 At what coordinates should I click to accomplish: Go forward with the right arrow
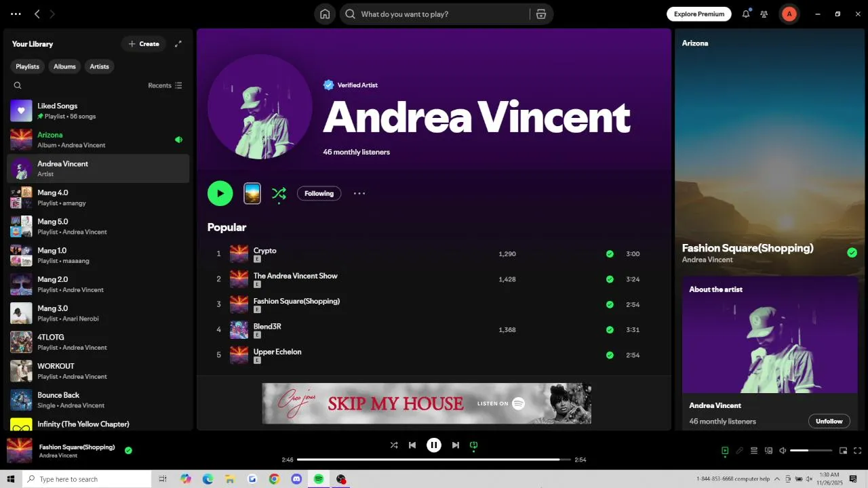pyautogui.click(x=52, y=14)
